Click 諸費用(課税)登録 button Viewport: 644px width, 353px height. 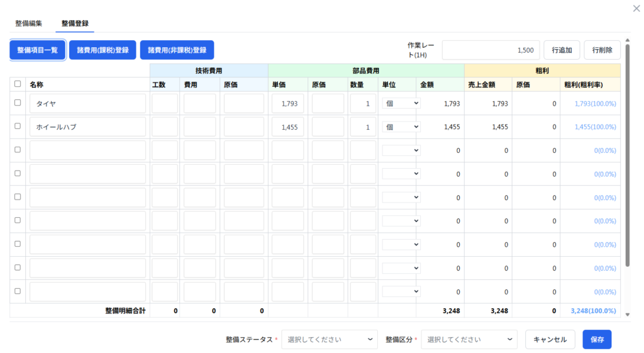103,50
